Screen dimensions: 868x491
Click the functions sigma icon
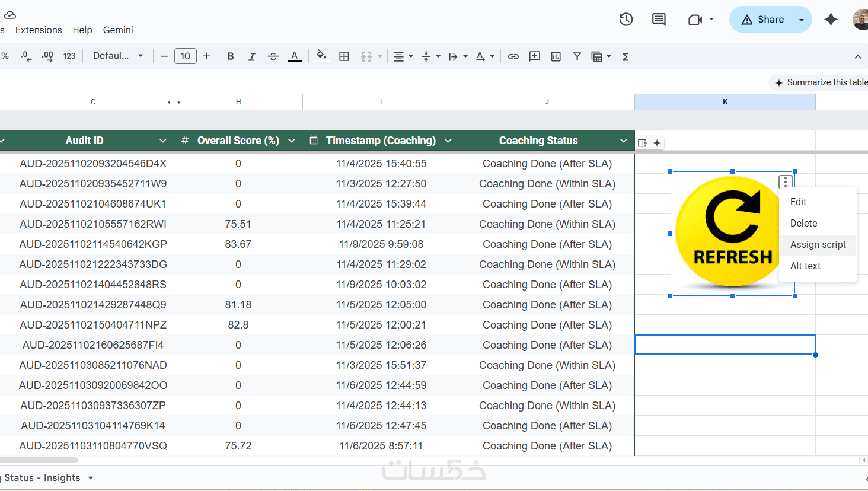click(x=625, y=56)
